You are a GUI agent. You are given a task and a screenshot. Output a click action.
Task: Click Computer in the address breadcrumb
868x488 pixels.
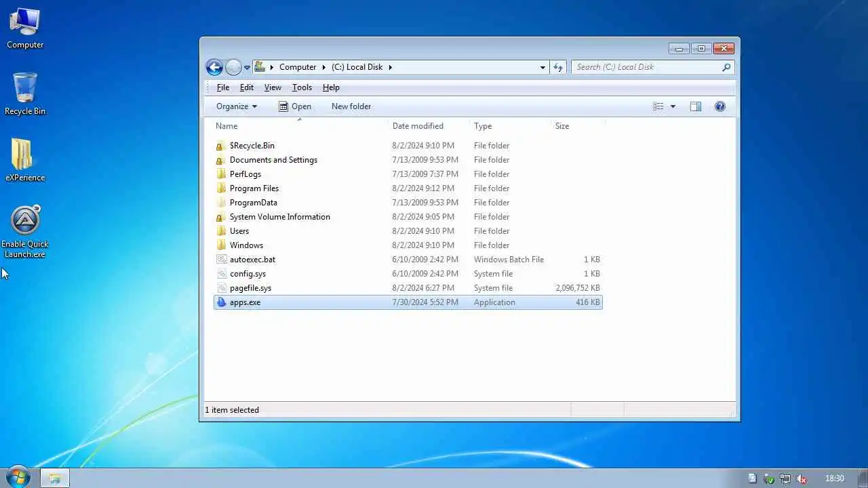pyautogui.click(x=298, y=67)
